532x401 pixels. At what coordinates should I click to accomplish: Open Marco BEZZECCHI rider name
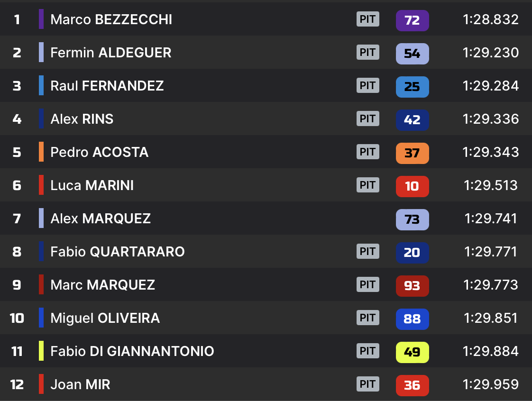pyautogui.click(x=111, y=19)
